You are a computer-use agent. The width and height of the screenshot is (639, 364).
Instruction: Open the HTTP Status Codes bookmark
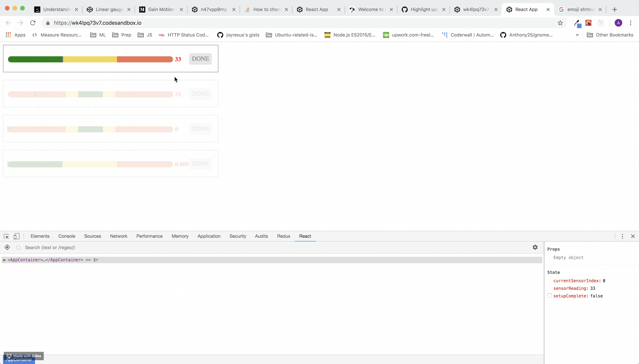[184, 35]
